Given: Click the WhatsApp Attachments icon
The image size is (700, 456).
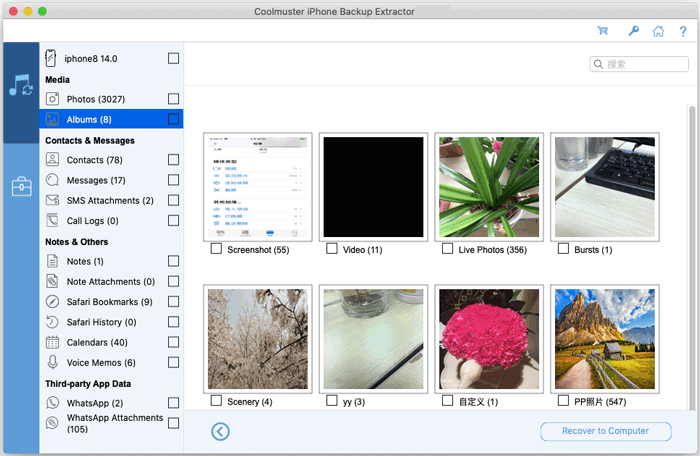Looking at the screenshot, I should click(52, 423).
